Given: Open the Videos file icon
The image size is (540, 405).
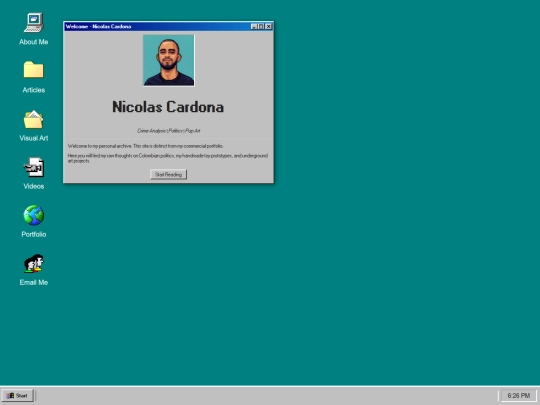Looking at the screenshot, I should click(x=33, y=167).
